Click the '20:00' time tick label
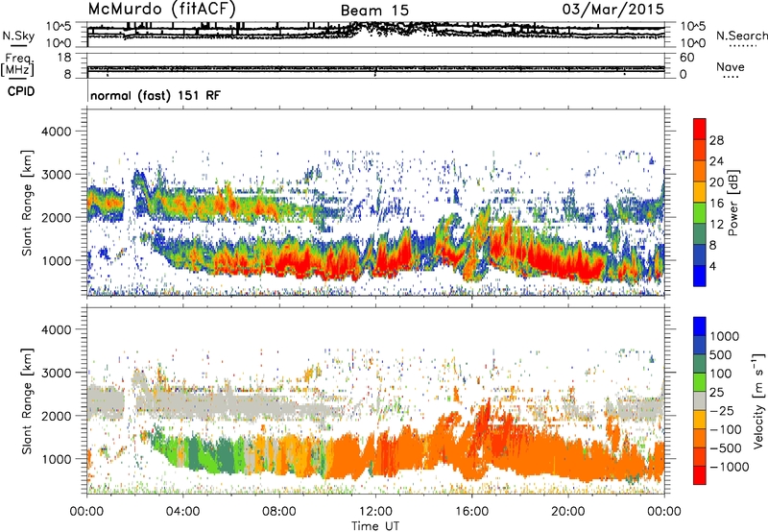The height and width of the screenshot is (532, 768). click(568, 512)
